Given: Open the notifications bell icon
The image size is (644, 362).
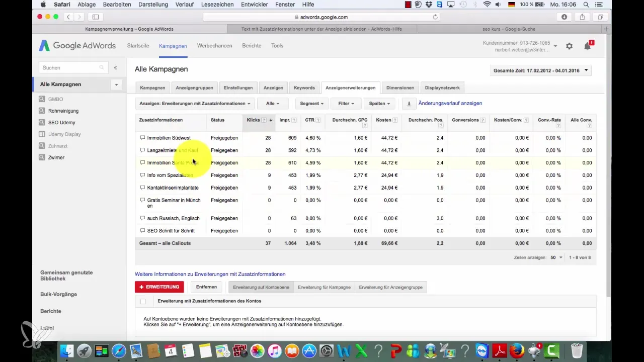Looking at the screenshot, I should [587, 46].
